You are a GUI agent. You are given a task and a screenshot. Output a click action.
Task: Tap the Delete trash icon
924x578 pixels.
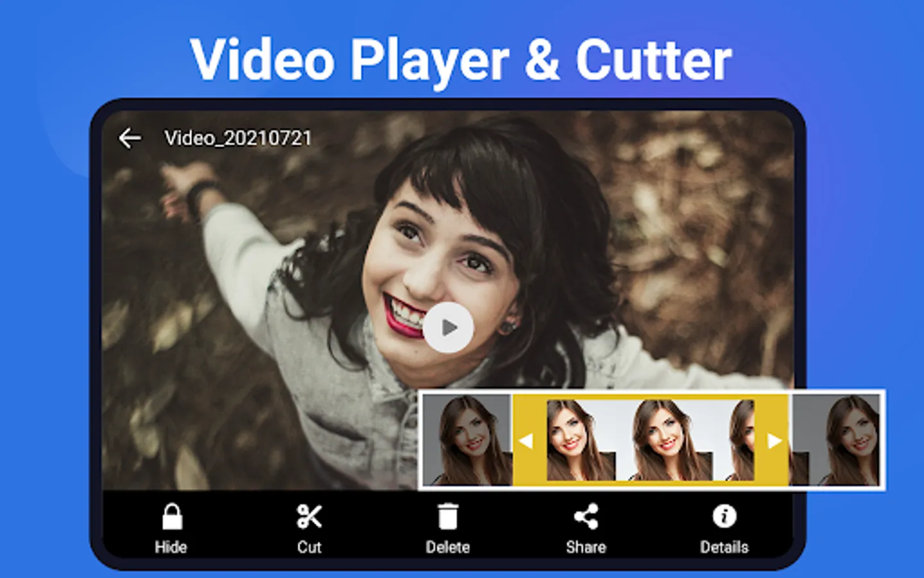pyautogui.click(x=448, y=516)
